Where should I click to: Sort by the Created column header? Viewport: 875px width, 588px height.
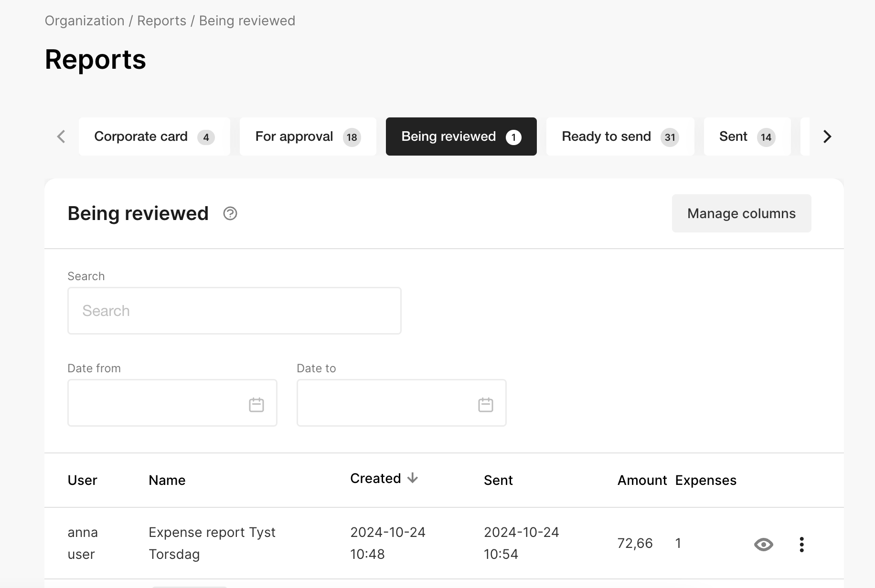tap(375, 478)
